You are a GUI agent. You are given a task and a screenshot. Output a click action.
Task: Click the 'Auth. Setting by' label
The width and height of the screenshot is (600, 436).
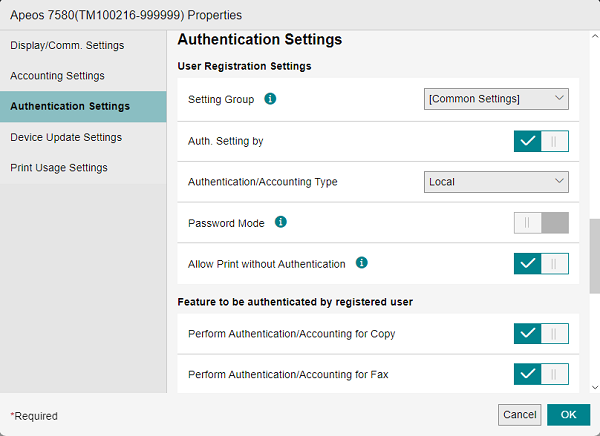(225, 141)
